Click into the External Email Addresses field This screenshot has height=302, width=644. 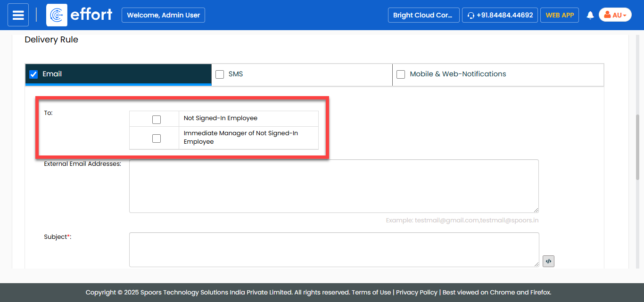tap(334, 186)
